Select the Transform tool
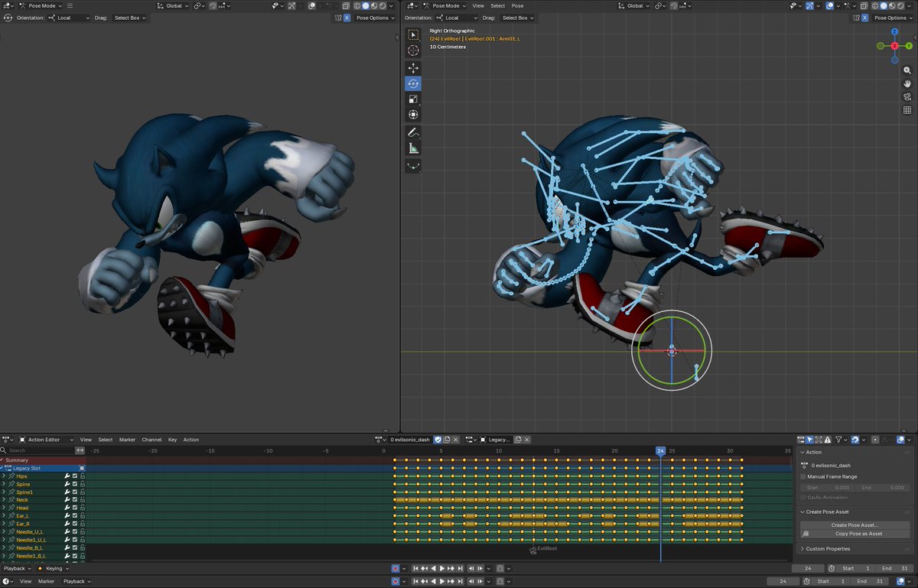The height and width of the screenshot is (588, 918). coord(413,114)
